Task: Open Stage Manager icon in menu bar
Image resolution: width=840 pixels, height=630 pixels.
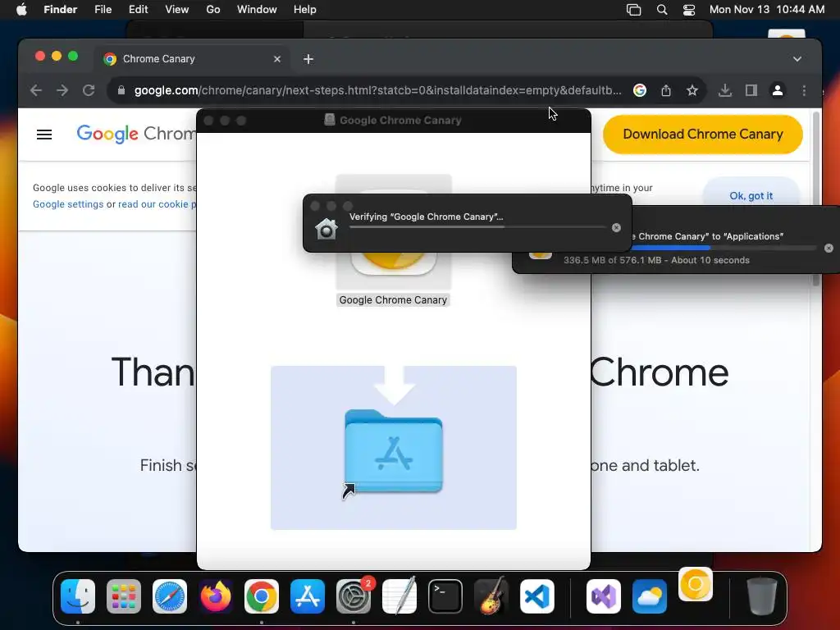Action: click(x=634, y=10)
